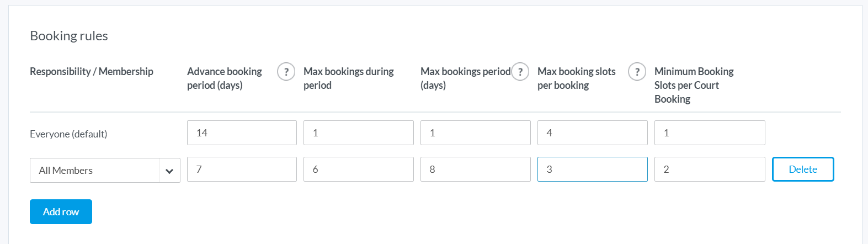This screenshot has width=868, height=244.
Task: Edit Everyone max booking slots field showing 4
Action: pyautogui.click(x=593, y=133)
